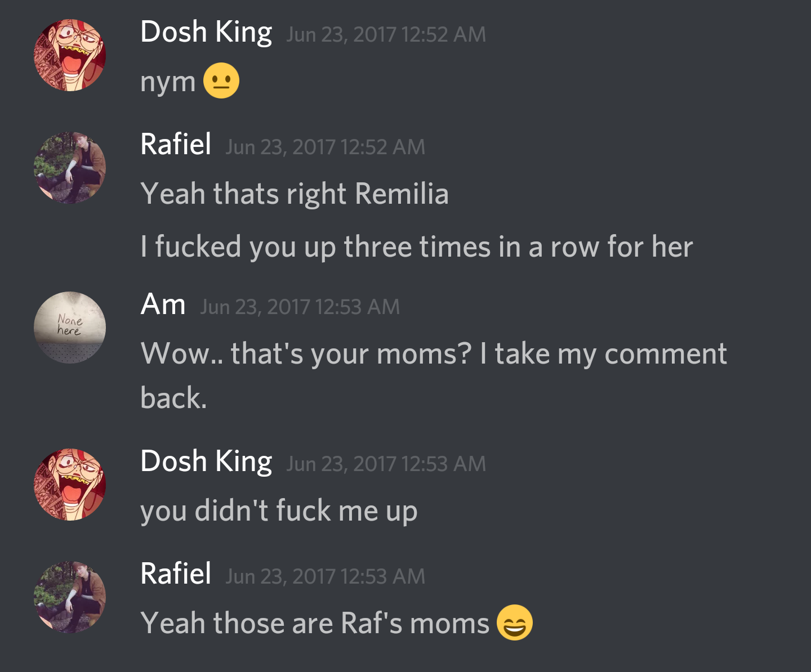Click the Dosh King username at 12:53 AM
Screen dimensions: 811x672
[206, 462]
